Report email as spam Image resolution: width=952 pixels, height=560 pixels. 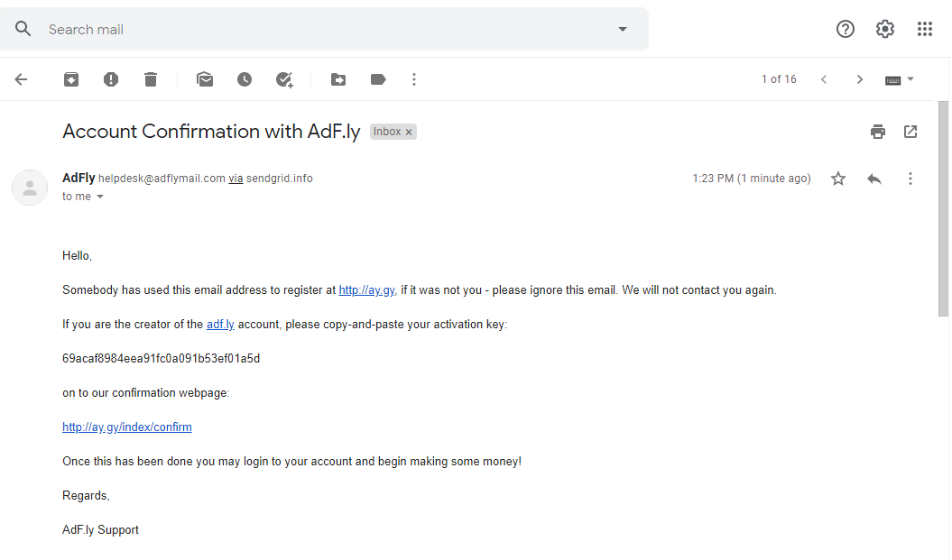coord(111,79)
